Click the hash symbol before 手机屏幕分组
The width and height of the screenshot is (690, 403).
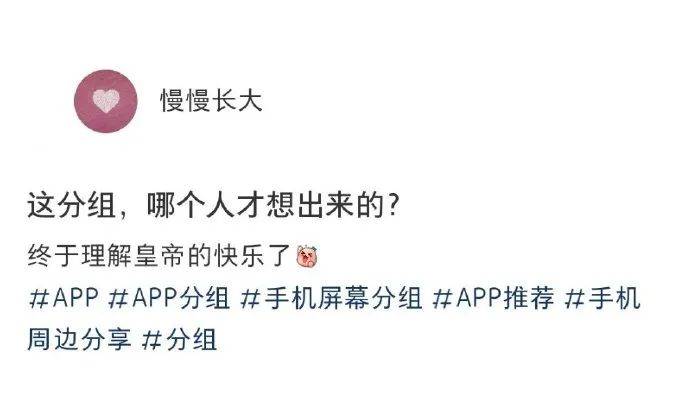(250, 298)
